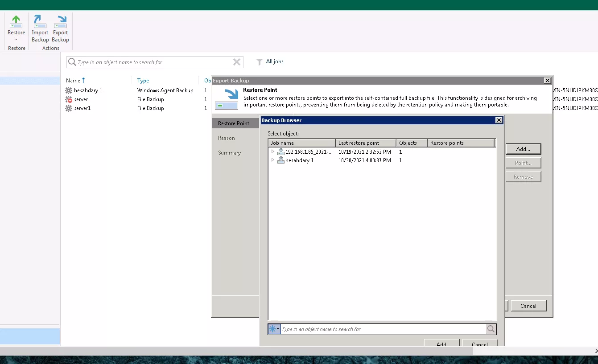This screenshot has width=598, height=364.
Task: Open the asterisk search type dropdown
Action: (274, 329)
